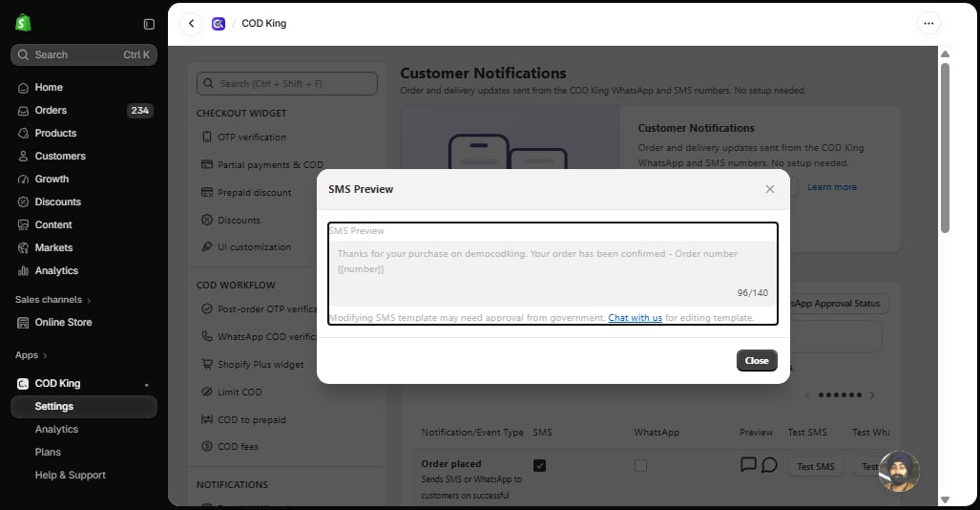Screen dimensions: 980x510
Task: Click the Analytics bar chart icon
Action: coord(23,271)
